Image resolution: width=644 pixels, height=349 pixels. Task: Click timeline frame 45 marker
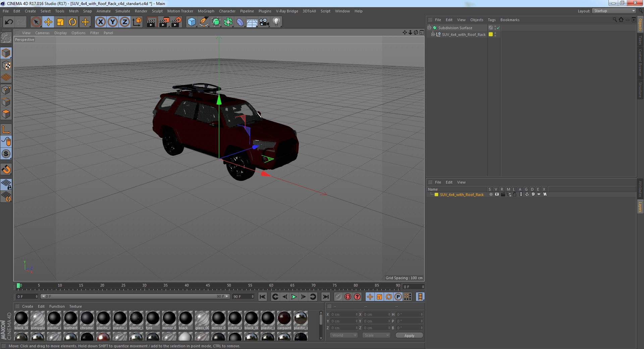coord(208,286)
